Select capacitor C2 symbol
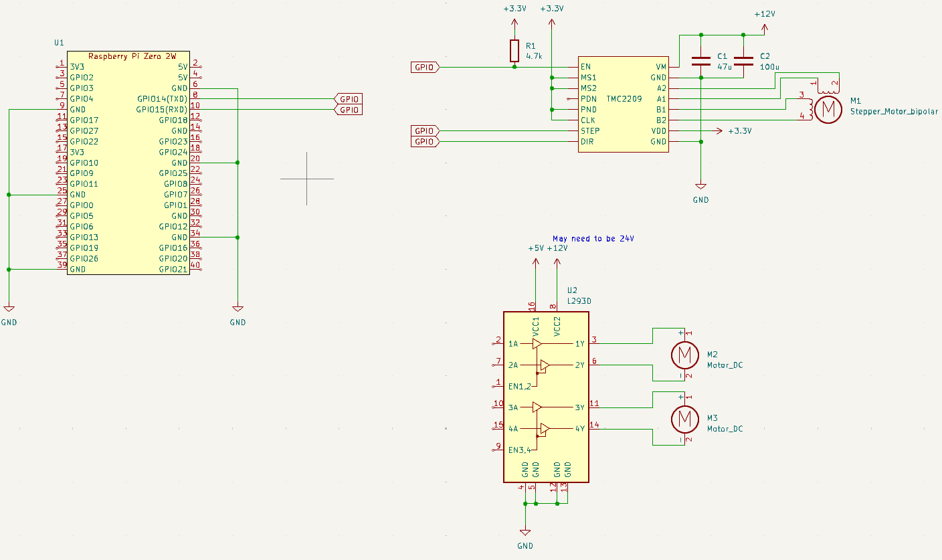The height and width of the screenshot is (560, 942). click(x=743, y=62)
